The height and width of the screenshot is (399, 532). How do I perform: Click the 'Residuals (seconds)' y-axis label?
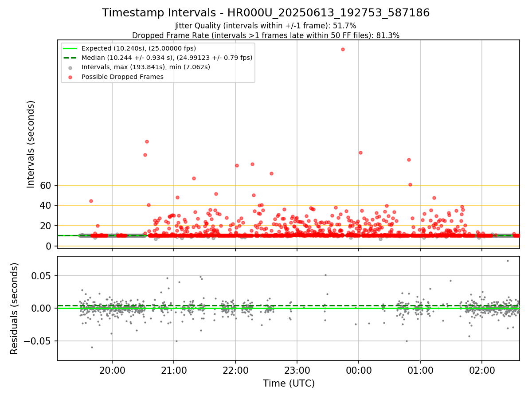click(15, 309)
